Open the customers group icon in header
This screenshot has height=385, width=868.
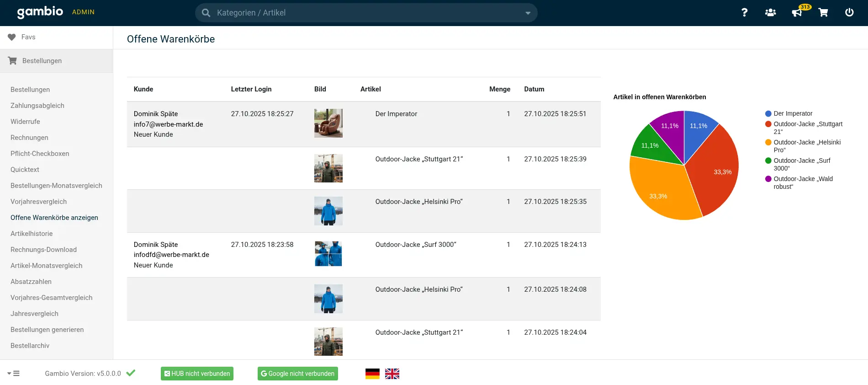tap(770, 12)
